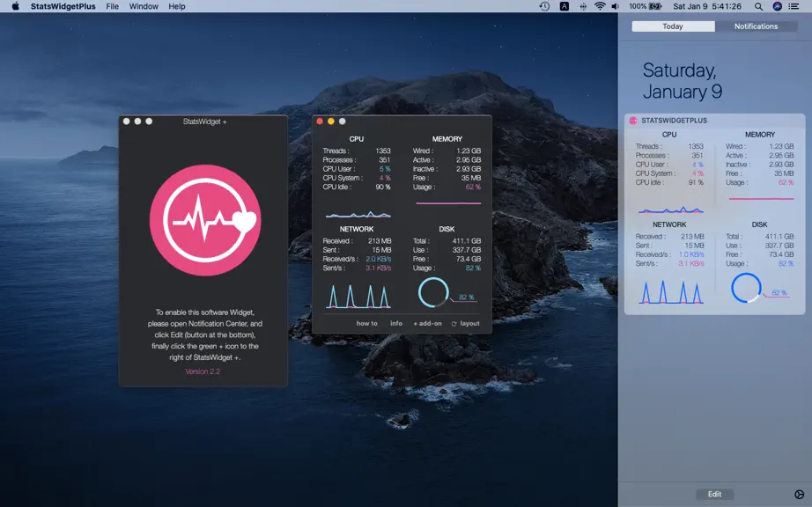812x507 pixels.
Task: Click the CPU heading in stats window
Action: (x=357, y=139)
